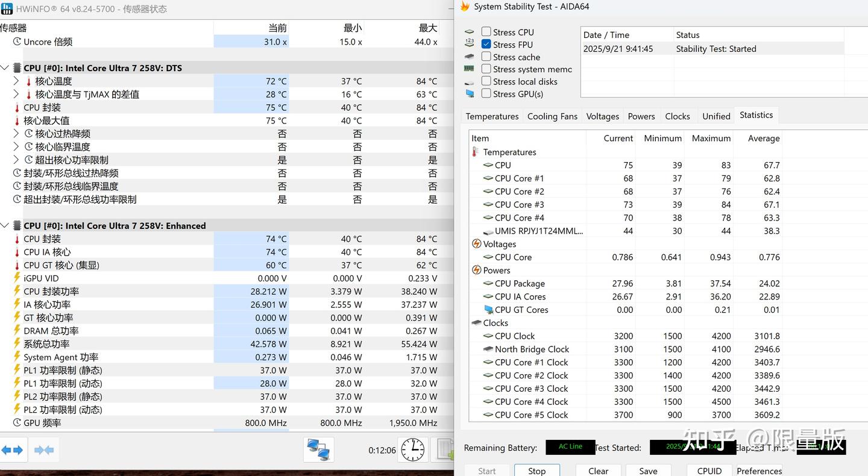Click HWiNFO collapse columns arrows button
Viewport: 868px width, 476px height.
pos(44,449)
